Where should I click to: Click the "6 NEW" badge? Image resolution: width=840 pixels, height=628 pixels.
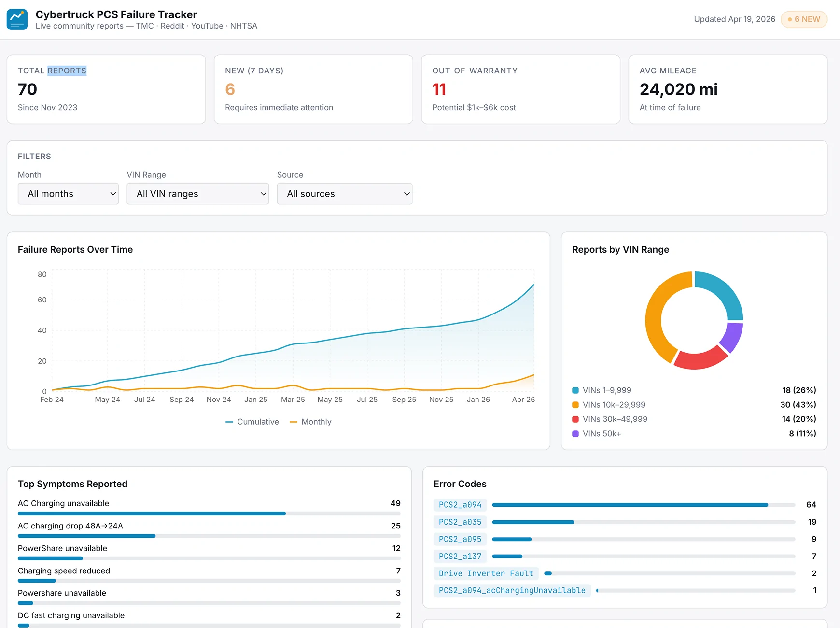[x=804, y=19]
